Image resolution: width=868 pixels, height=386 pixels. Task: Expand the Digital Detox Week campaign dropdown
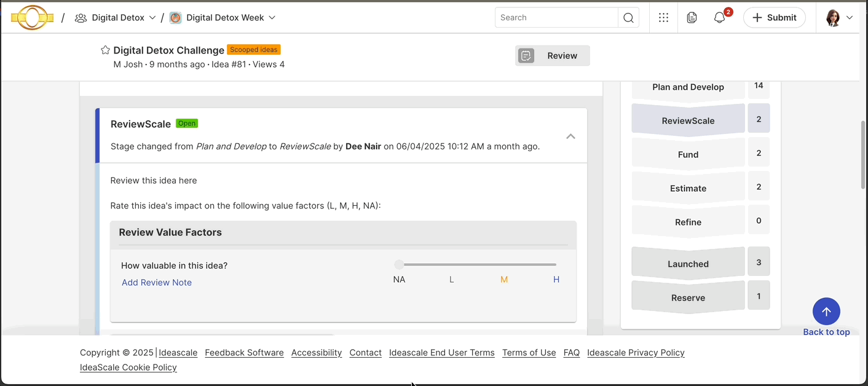[272, 17]
